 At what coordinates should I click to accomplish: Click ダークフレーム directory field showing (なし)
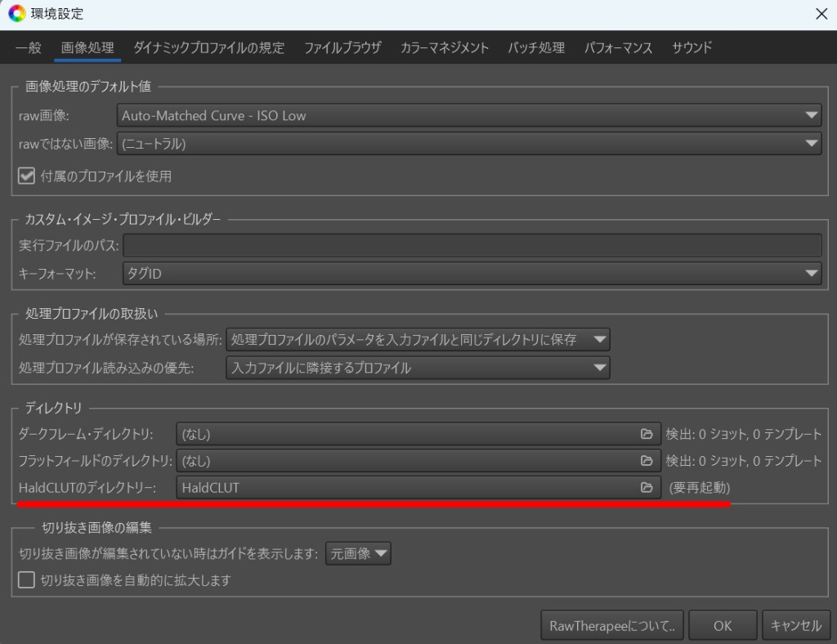[x=418, y=434]
